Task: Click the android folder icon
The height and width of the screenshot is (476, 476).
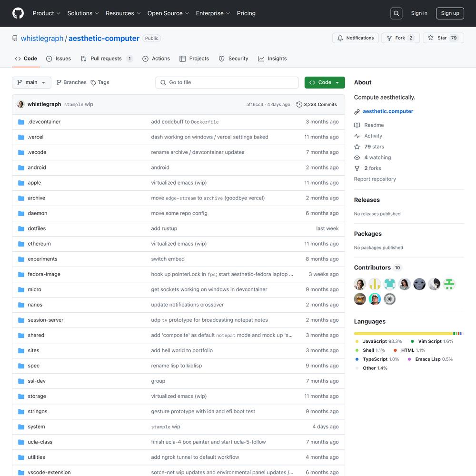Action: coord(21,168)
